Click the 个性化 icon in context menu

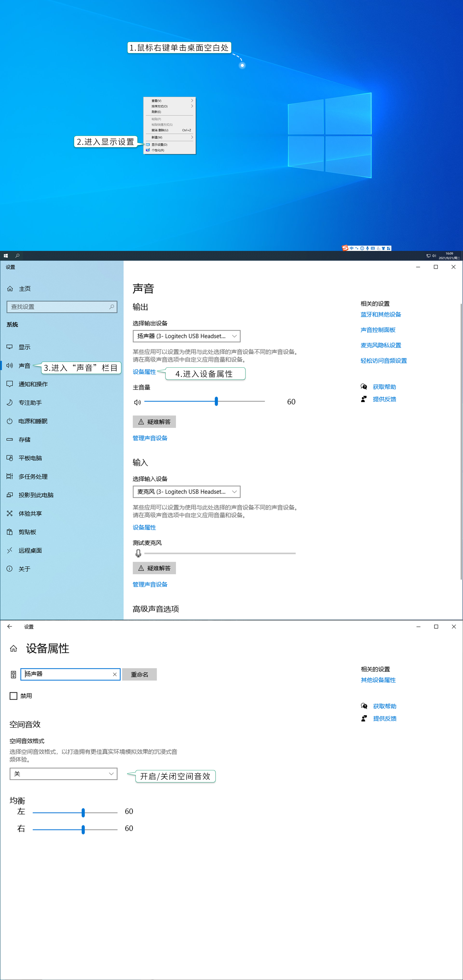tap(148, 150)
